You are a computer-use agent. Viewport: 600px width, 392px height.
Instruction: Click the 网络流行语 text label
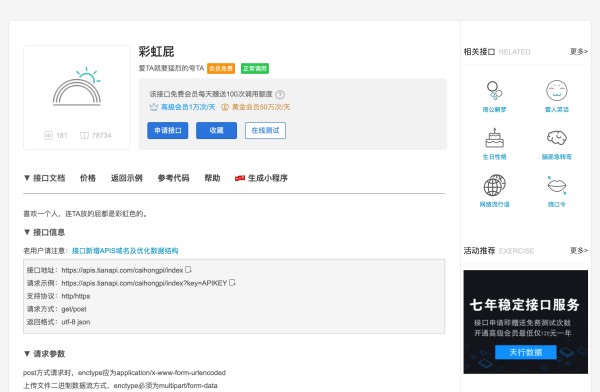(x=494, y=204)
